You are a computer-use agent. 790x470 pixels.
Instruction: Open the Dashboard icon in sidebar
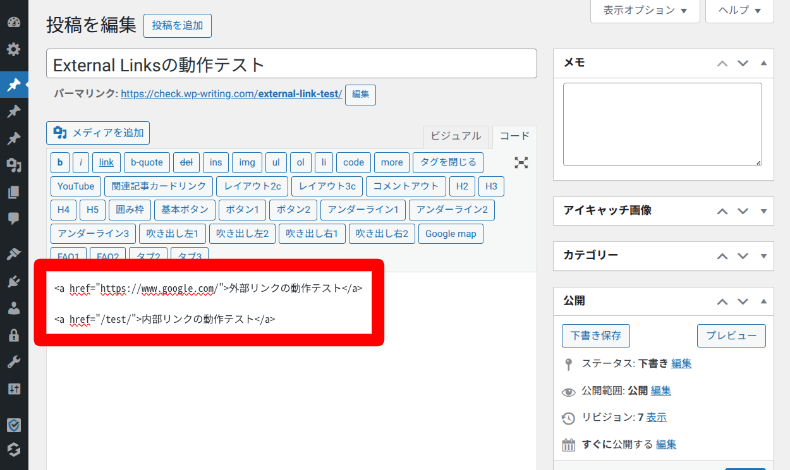point(14,22)
